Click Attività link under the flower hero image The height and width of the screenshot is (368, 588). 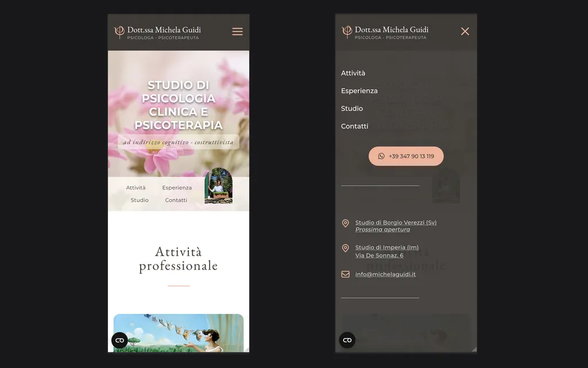click(x=136, y=187)
